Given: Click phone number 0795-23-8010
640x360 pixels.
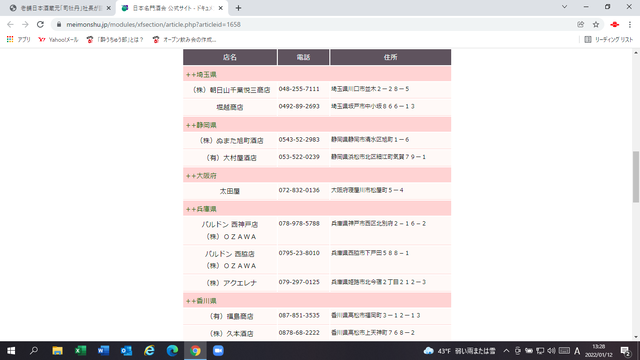Looking at the screenshot, I should (299, 253).
